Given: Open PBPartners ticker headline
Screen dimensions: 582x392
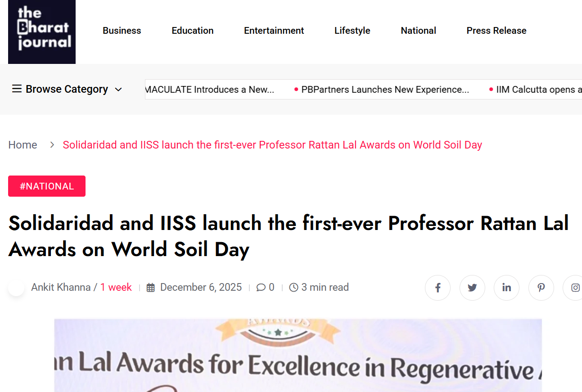Looking at the screenshot, I should (385, 90).
